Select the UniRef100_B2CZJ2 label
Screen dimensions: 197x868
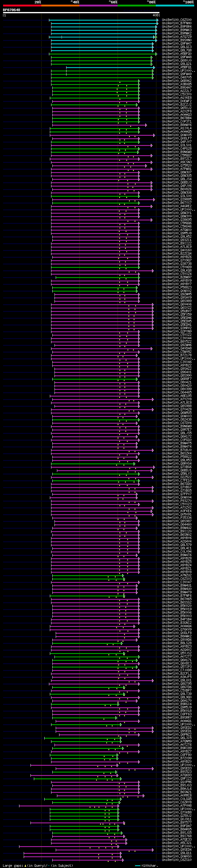click(177, 104)
